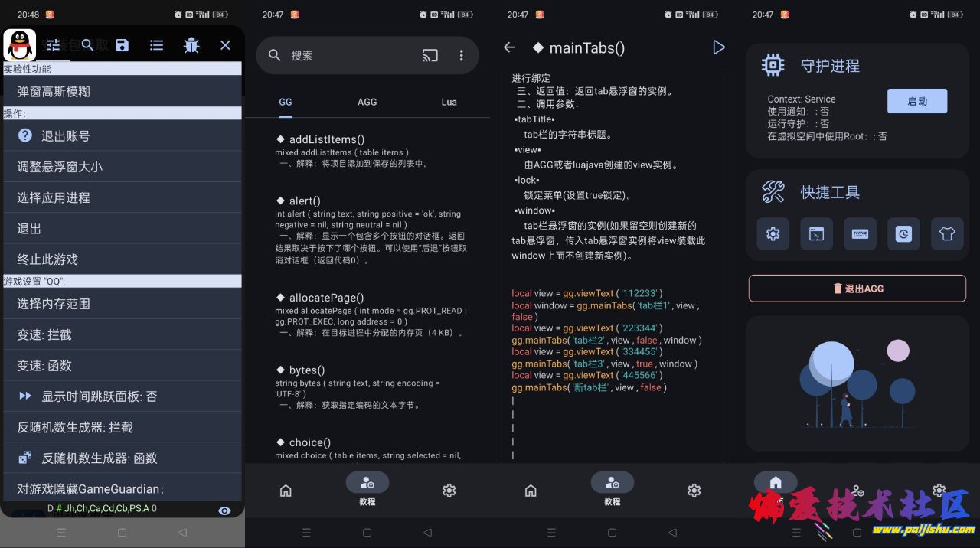Open the terminal window quick tool
This screenshot has width=980, height=548.
coord(816,234)
